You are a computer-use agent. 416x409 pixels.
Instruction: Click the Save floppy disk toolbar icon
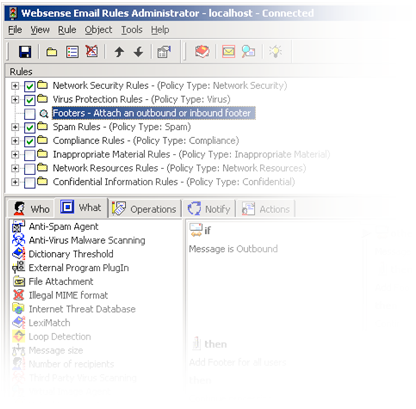pos(25,52)
